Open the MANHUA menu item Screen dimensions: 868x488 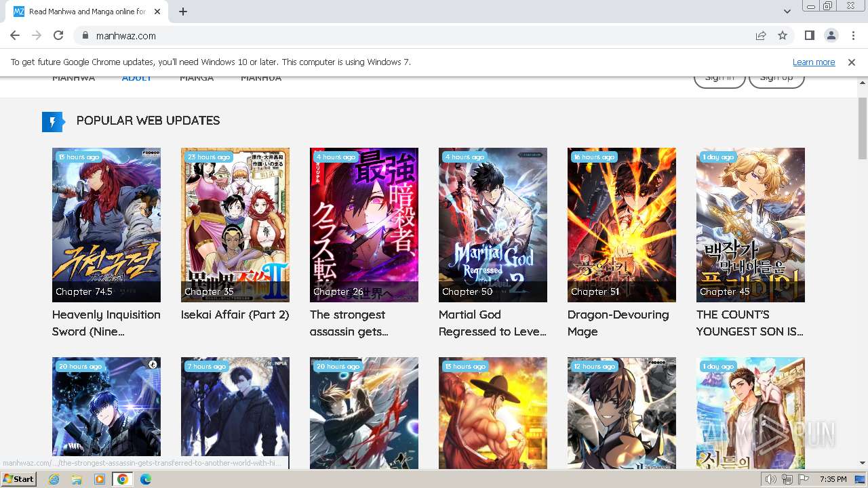[261, 78]
